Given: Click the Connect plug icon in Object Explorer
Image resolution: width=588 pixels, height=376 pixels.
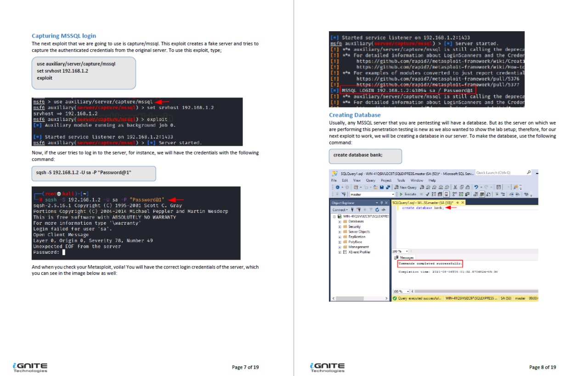Looking at the screenshot, I should (352, 210).
